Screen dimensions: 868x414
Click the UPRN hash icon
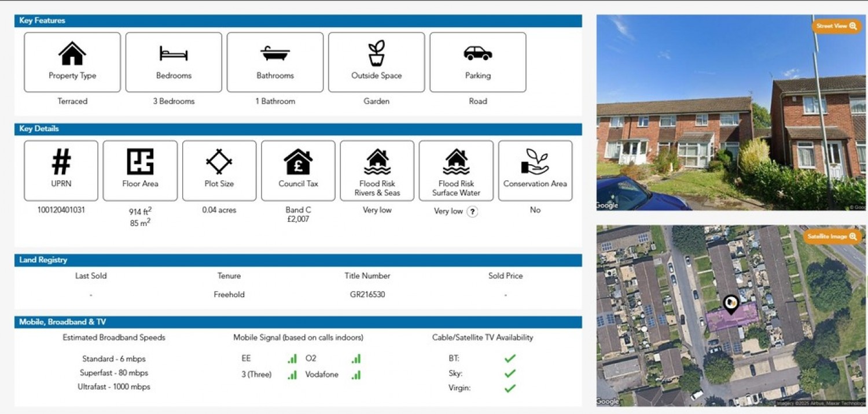click(x=61, y=162)
